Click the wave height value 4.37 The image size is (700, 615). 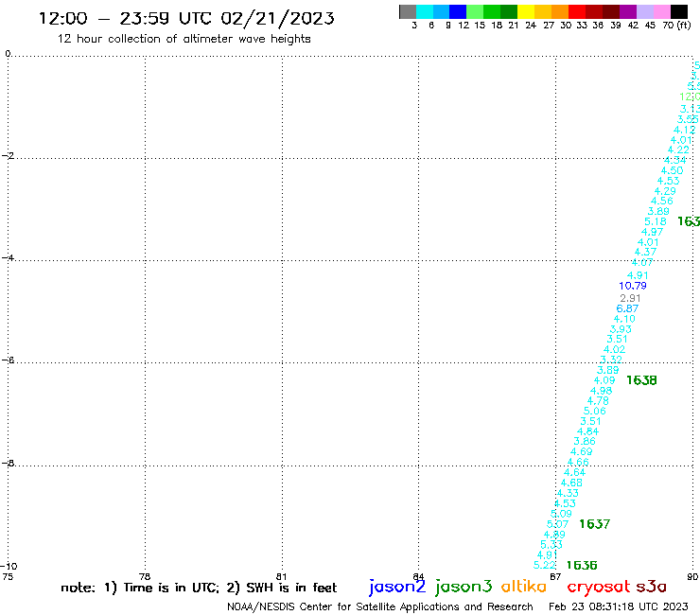[645, 253]
